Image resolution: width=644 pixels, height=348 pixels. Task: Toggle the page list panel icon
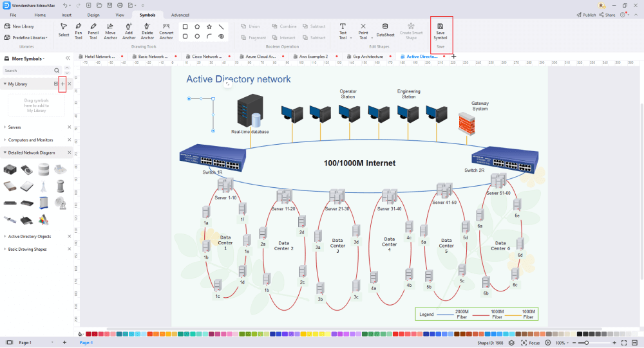tap(9, 343)
